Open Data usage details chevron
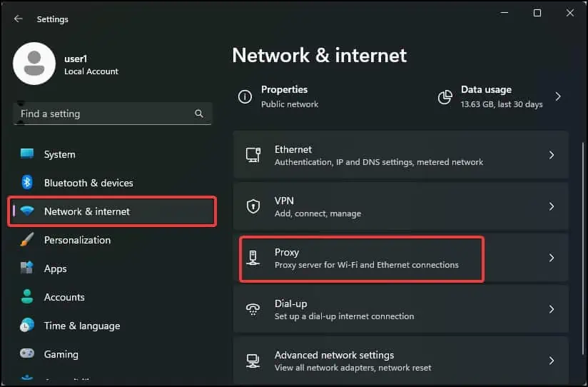The width and height of the screenshot is (588, 387). point(558,96)
